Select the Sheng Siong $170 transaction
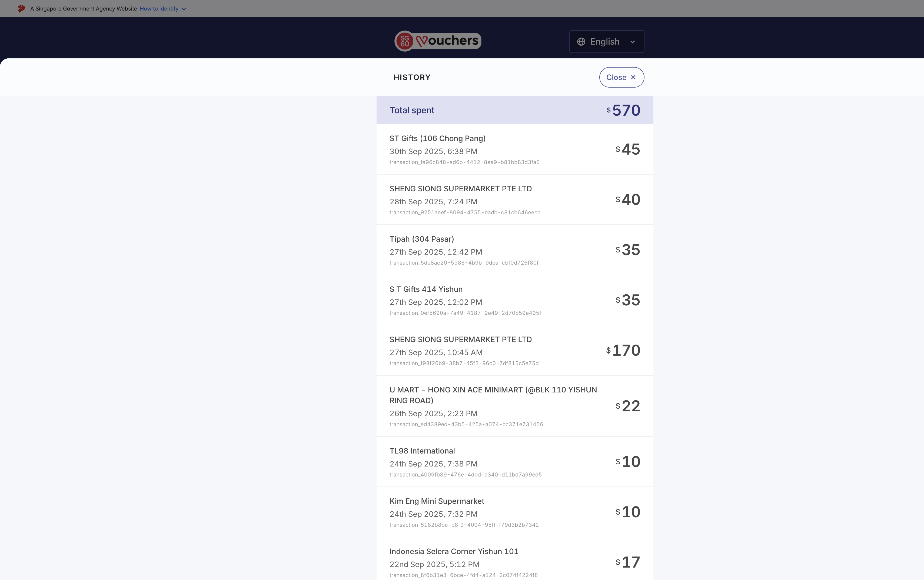 (x=514, y=351)
